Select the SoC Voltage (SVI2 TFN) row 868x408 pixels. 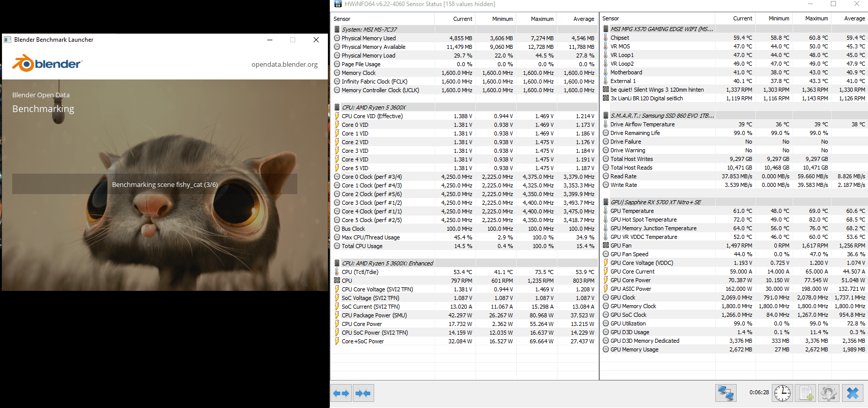464,298
